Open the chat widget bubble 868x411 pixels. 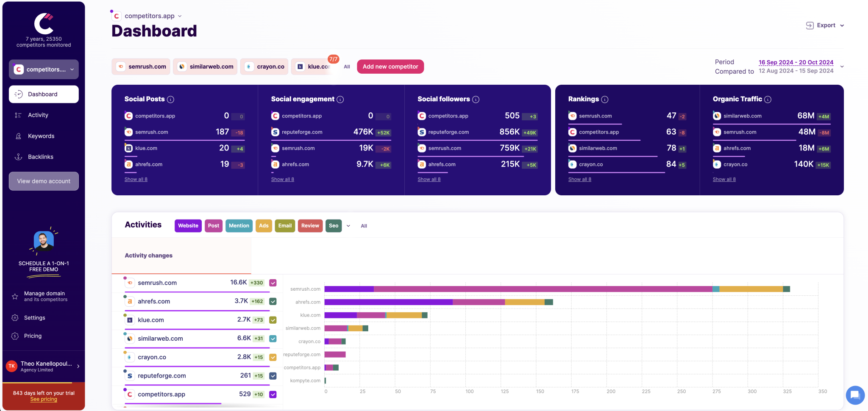tap(855, 395)
